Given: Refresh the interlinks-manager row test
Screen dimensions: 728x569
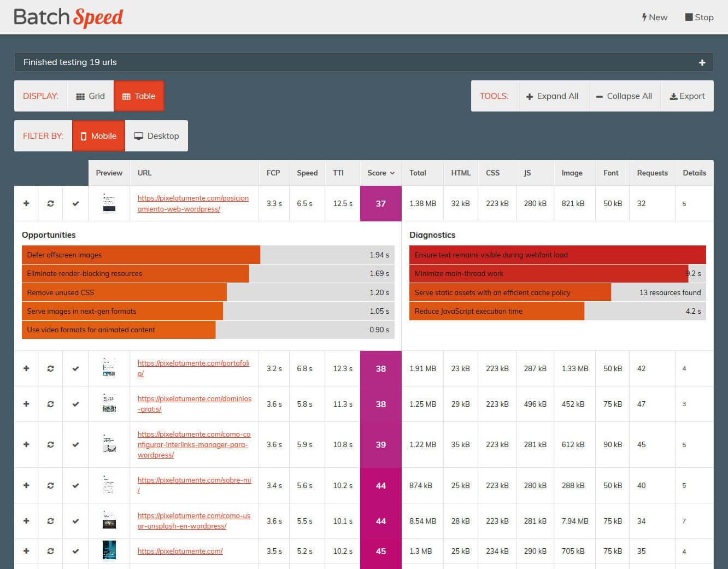Looking at the screenshot, I should (50, 444).
